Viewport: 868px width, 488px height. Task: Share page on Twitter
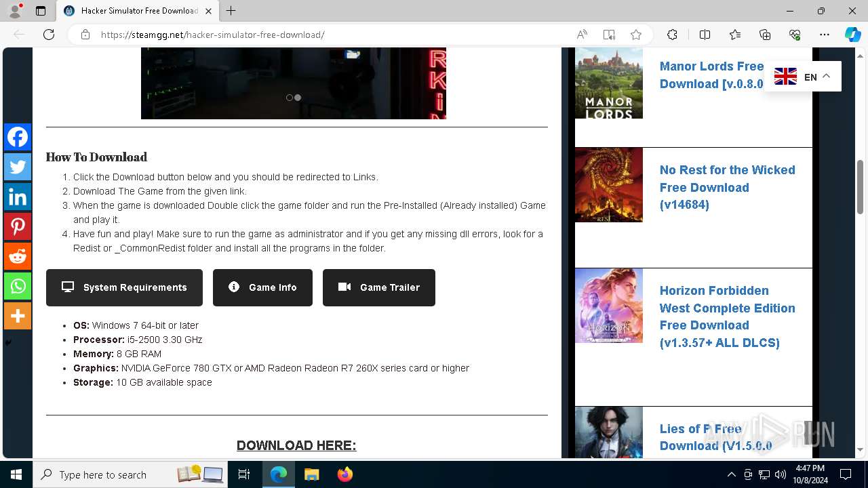pos(18,167)
